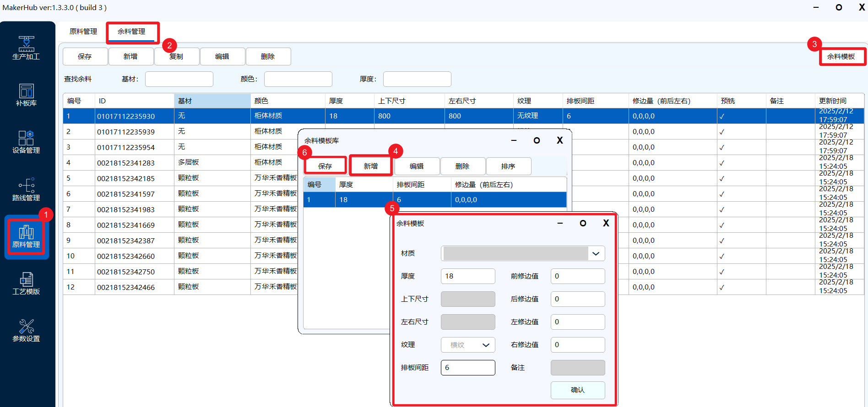Sort table by 基材 column header
This screenshot has width=868, height=407.
[x=212, y=101]
